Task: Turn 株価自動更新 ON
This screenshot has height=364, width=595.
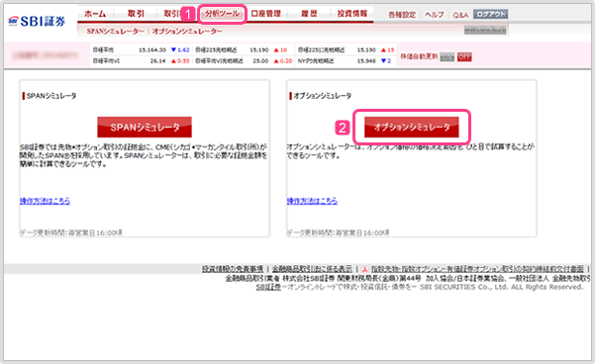Action: (x=447, y=57)
